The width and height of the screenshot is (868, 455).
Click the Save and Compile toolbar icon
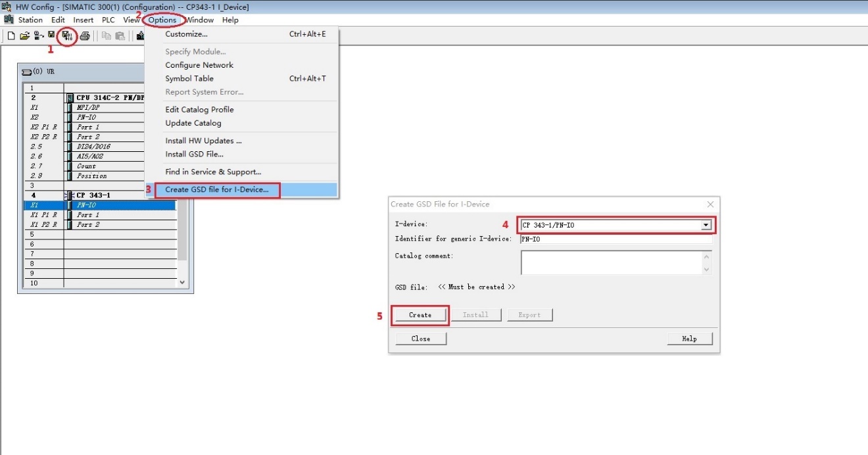point(67,36)
